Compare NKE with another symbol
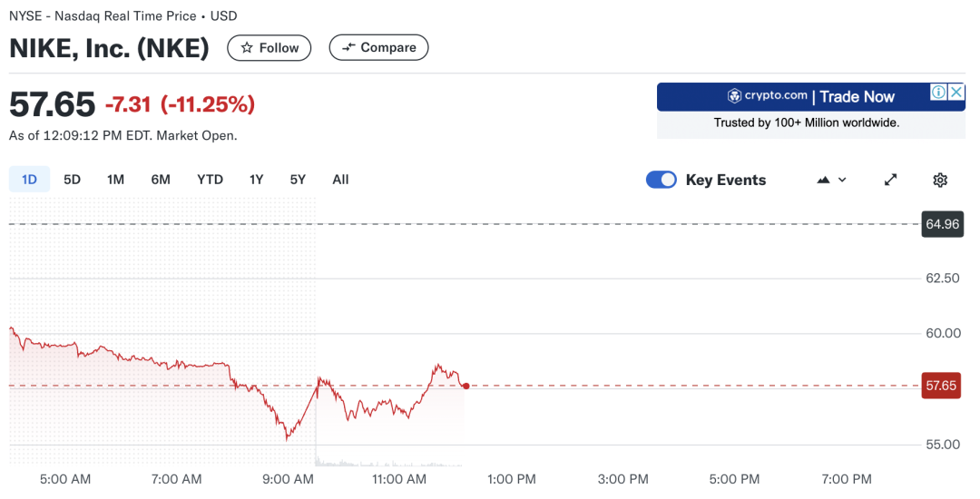Screen dimensions: 980x499 [x=378, y=47]
